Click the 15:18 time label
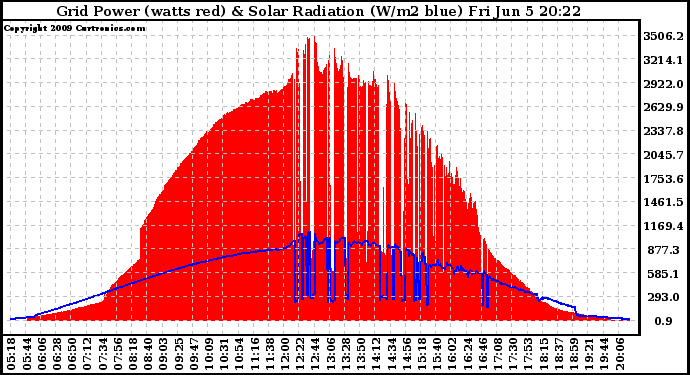This screenshot has height=375, width=690. click(421, 354)
